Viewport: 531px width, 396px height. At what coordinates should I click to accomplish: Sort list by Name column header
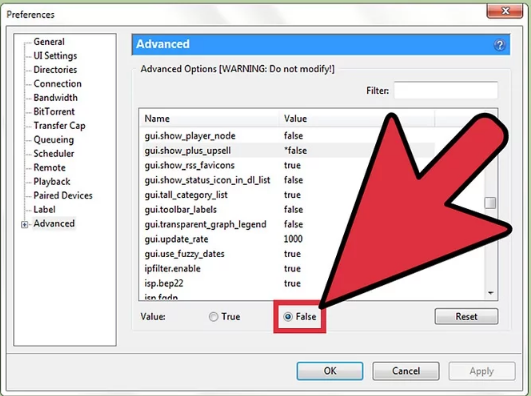pyautogui.click(x=209, y=119)
